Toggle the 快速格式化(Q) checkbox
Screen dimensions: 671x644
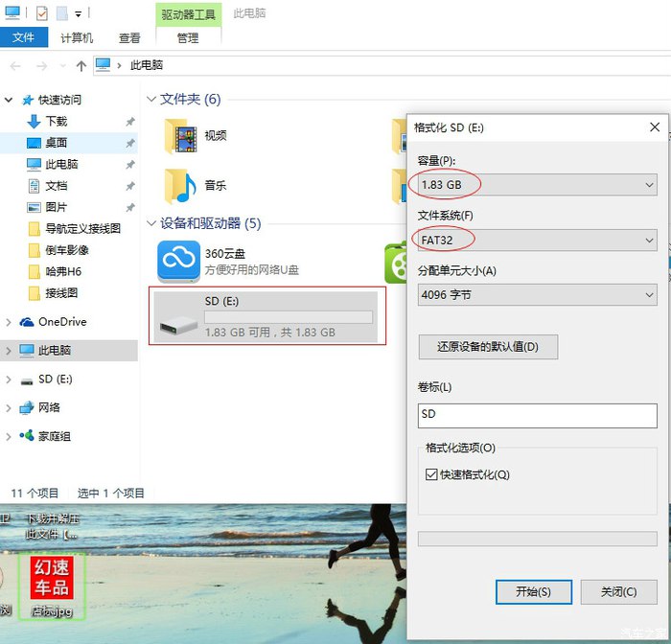pyautogui.click(x=431, y=474)
